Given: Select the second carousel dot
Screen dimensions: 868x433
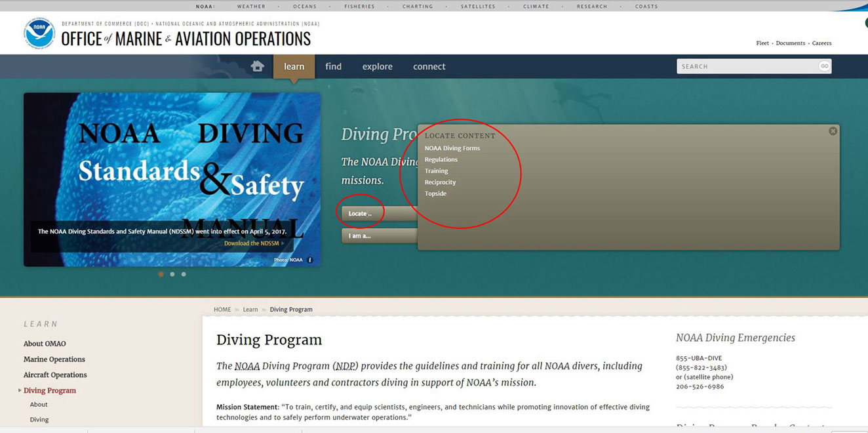Looking at the screenshot, I should tap(172, 274).
